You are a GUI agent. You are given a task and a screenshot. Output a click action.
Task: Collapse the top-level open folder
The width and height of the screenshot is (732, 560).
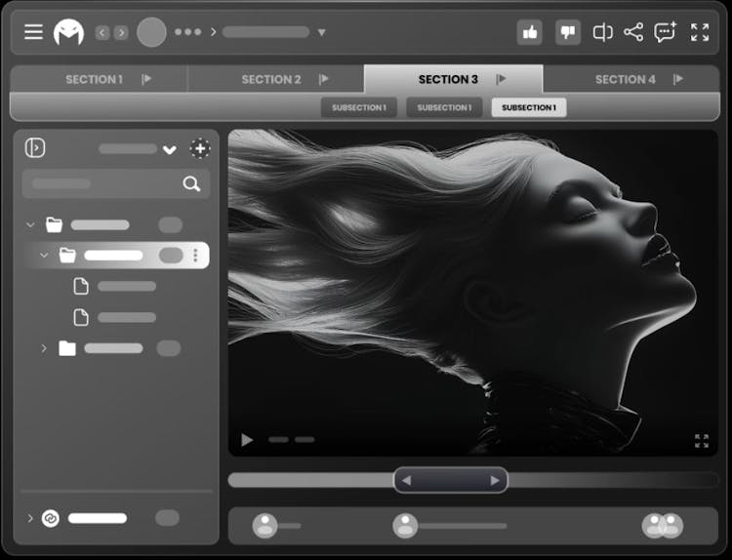pyautogui.click(x=30, y=225)
